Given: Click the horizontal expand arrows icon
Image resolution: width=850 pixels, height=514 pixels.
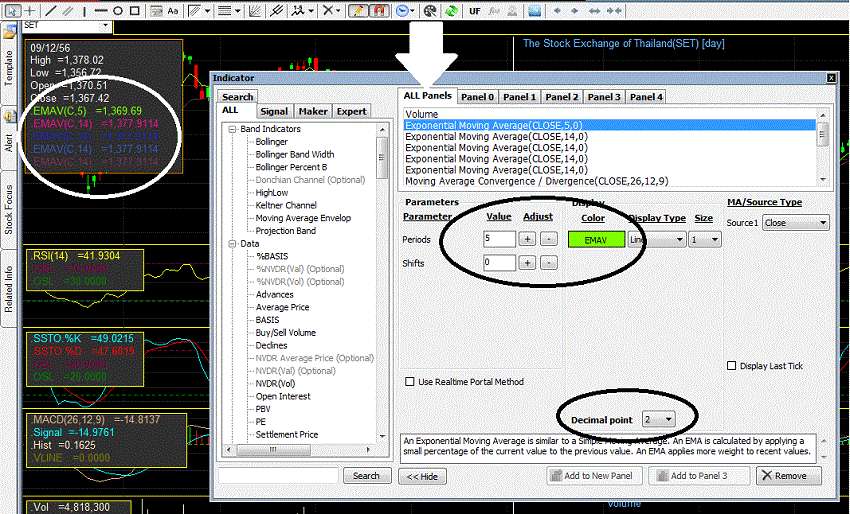Looking at the screenshot, I should (x=594, y=10).
